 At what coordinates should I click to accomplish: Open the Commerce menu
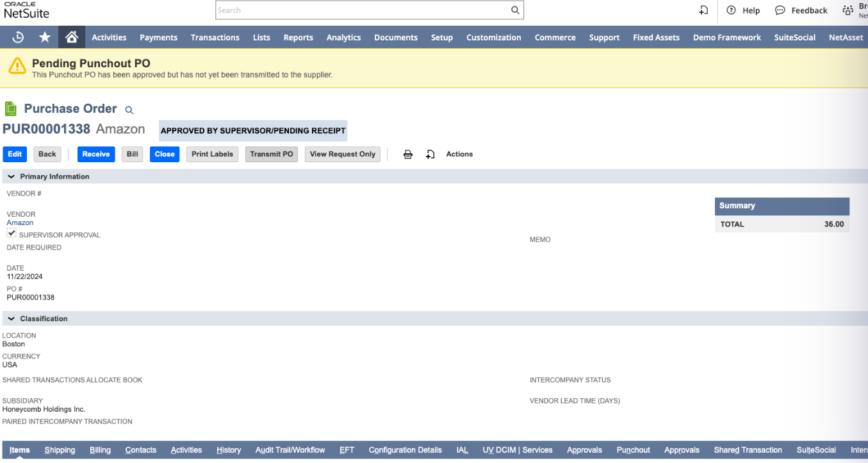tap(555, 37)
